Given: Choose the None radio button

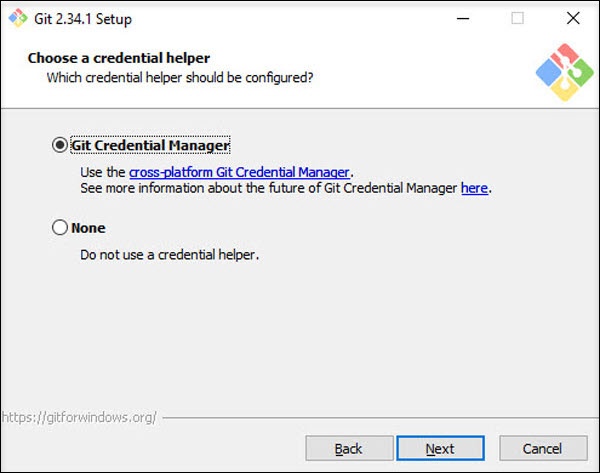Looking at the screenshot, I should (x=59, y=228).
